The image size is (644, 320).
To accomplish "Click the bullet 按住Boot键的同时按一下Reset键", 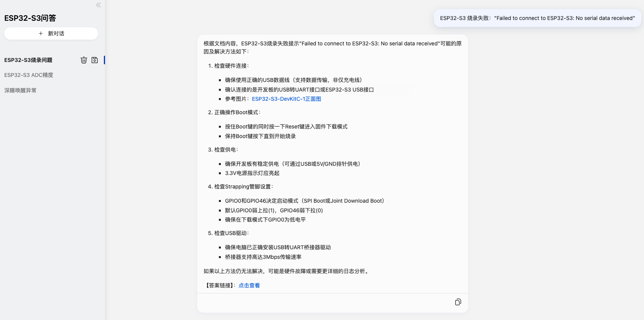I will 286,127.
